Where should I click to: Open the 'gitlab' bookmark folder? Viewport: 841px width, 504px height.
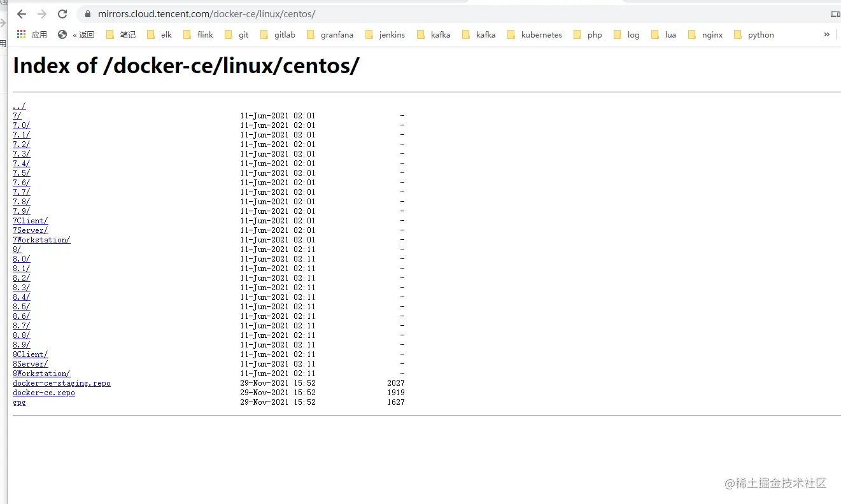point(278,34)
